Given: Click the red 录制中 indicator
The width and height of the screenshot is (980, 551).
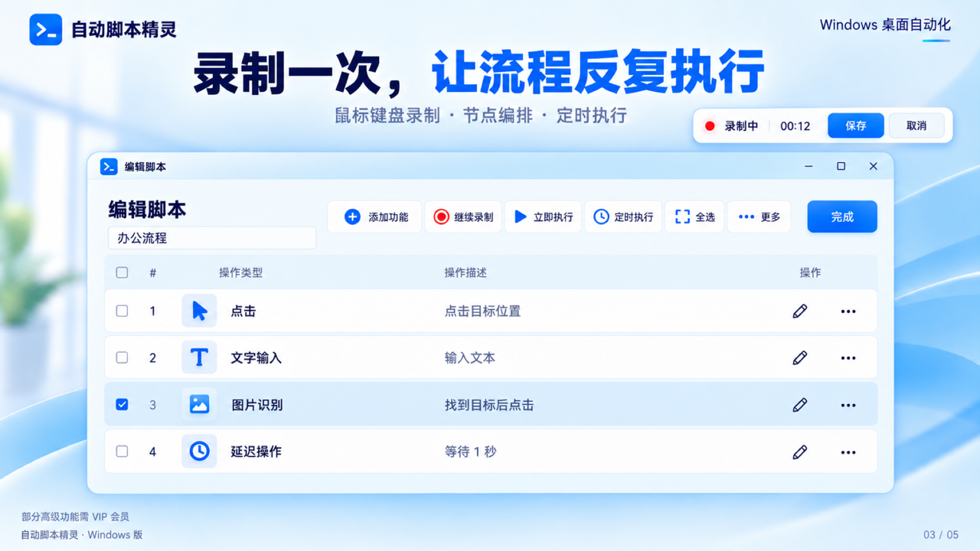Looking at the screenshot, I should 710,126.
